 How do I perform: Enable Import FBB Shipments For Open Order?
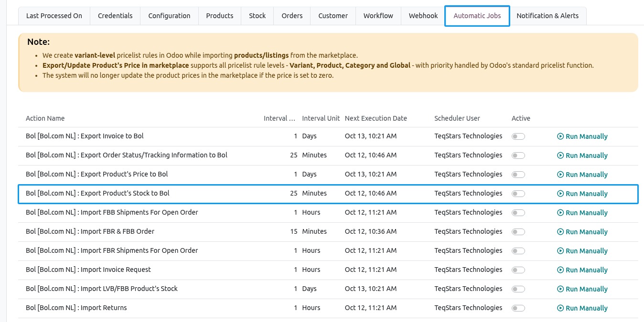click(518, 213)
